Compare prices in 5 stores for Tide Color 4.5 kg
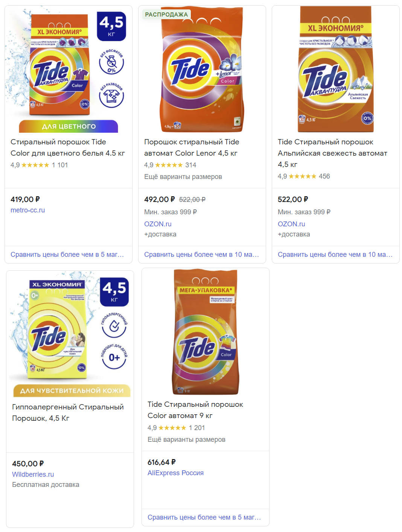Viewport: 402px width, 532px height. 67,255
